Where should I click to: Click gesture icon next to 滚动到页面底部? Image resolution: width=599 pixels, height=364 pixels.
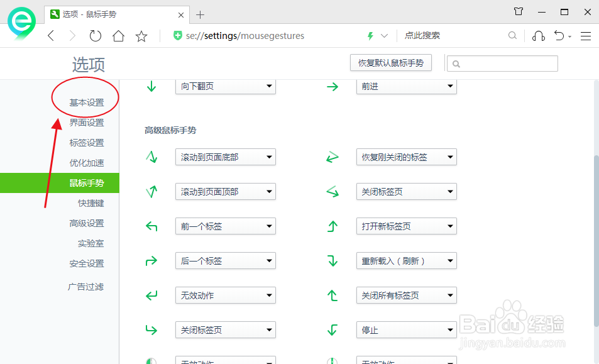tap(151, 157)
